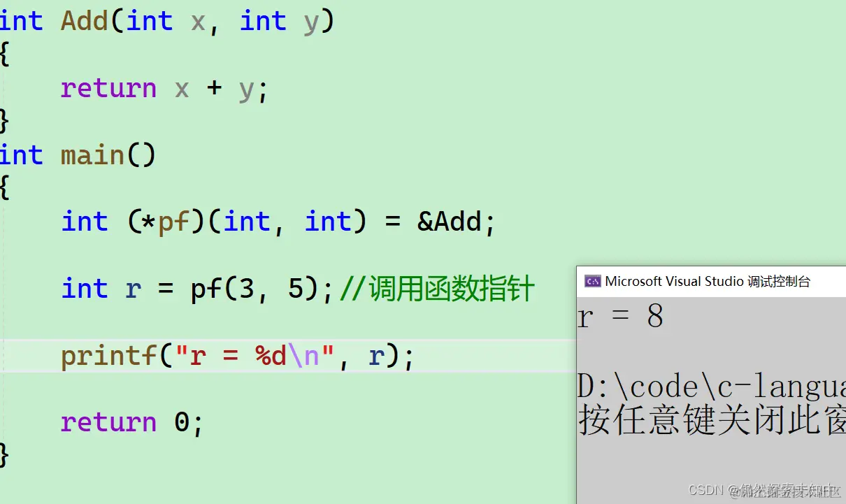Click the parameter 'y' in Add's signature
Screen dimensions: 846x504
[311, 24]
